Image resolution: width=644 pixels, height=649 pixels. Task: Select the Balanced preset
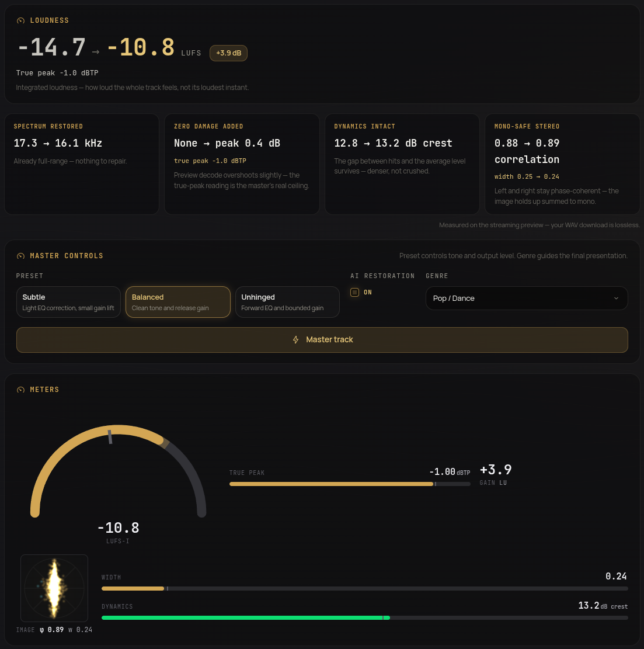click(x=178, y=302)
